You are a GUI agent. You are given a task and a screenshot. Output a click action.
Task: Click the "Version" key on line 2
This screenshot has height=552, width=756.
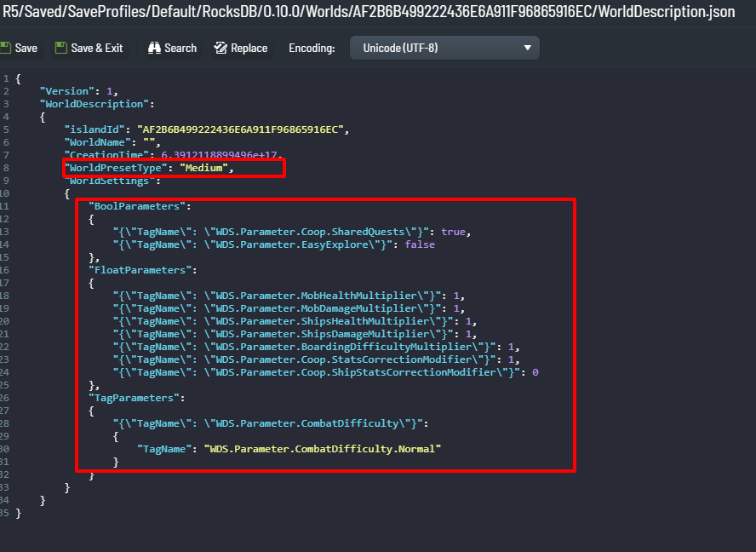click(x=66, y=91)
